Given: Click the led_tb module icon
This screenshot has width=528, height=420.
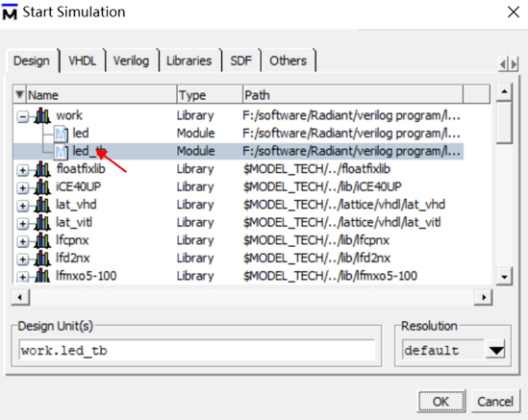Looking at the screenshot, I should coord(62,152).
